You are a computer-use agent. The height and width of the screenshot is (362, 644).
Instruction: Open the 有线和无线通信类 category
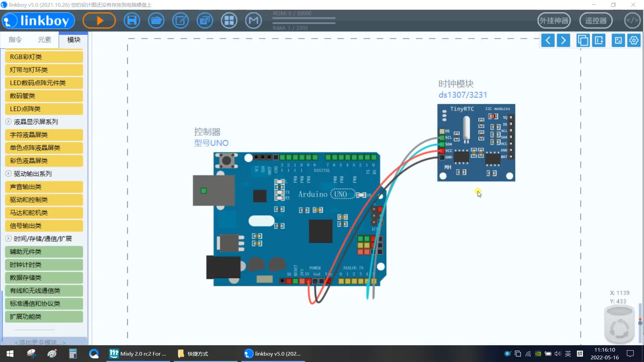pos(44,291)
